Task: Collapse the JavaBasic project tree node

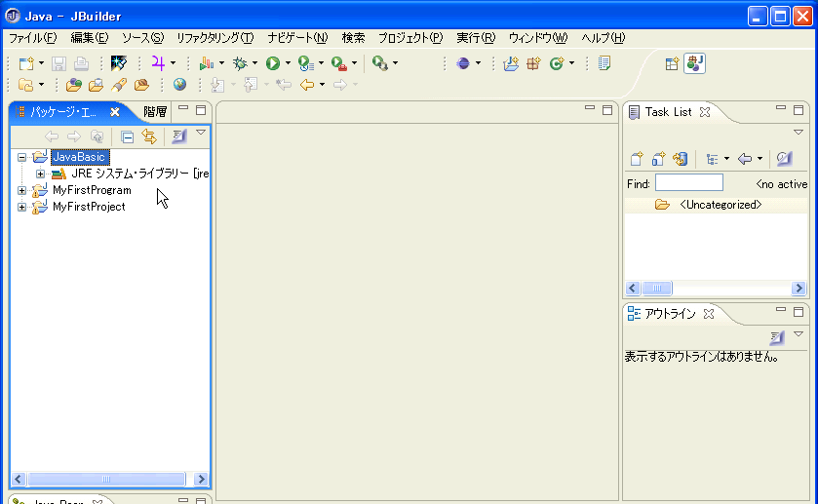Action: pos(21,157)
